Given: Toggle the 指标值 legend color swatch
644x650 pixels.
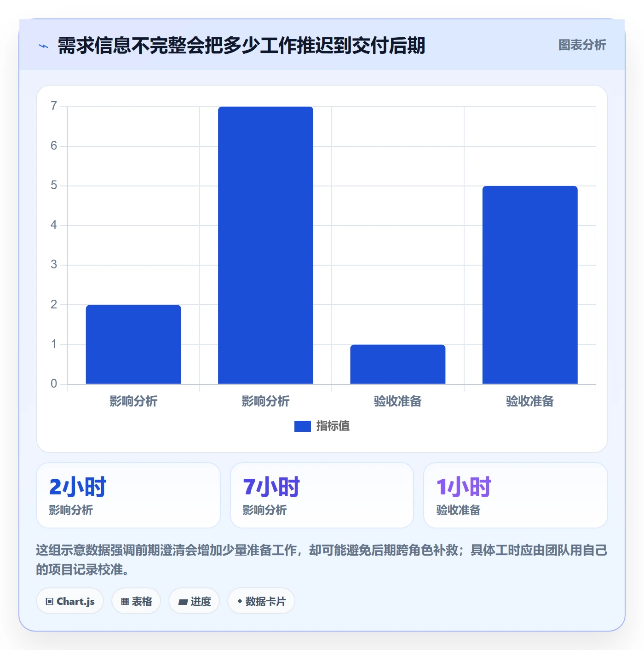Looking at the screenshot, I should pos(303,426).
